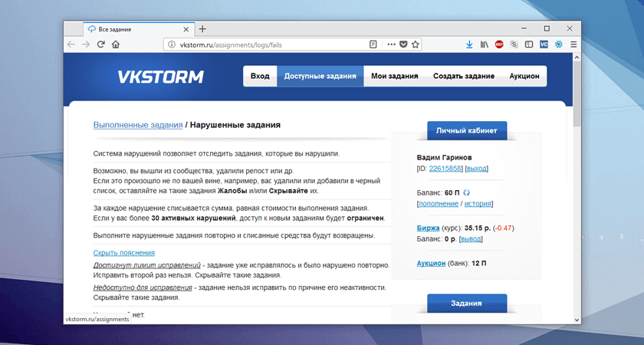Click the 35.15 р. exchange rate
Viewport: 644px width, 345px height.
click(478, 228)
